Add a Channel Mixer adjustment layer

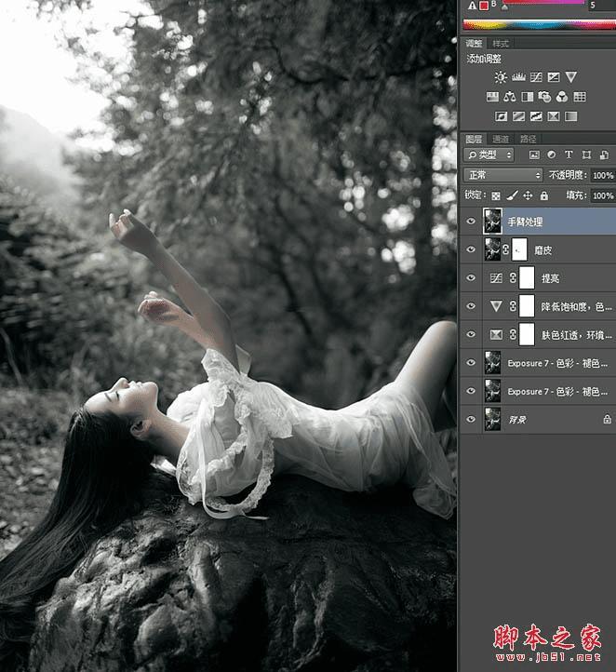(562, 97)
